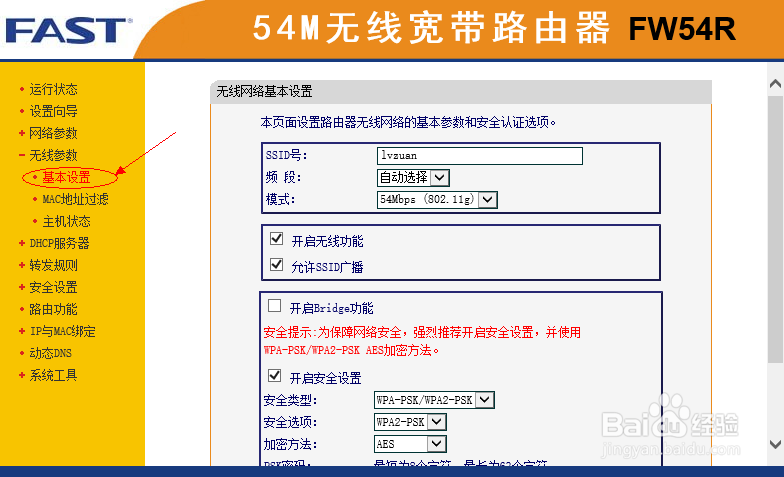
Task: Toggle 开启安全设置 checkbox
Action: [x=274, y=375]
